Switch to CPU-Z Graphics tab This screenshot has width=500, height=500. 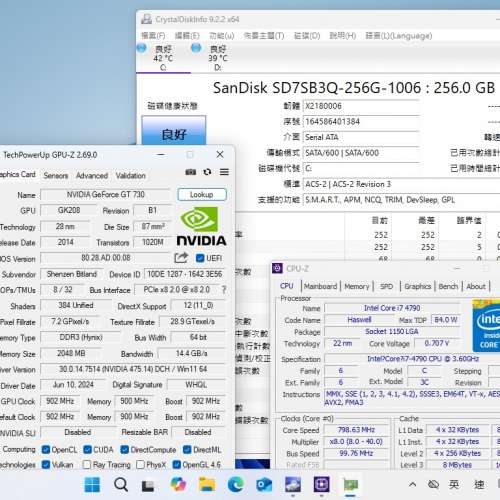point(418,286)
